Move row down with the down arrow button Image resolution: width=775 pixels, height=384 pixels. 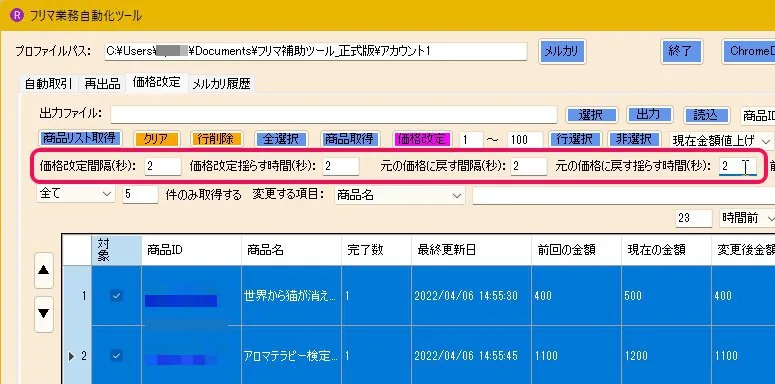point(44,314)
